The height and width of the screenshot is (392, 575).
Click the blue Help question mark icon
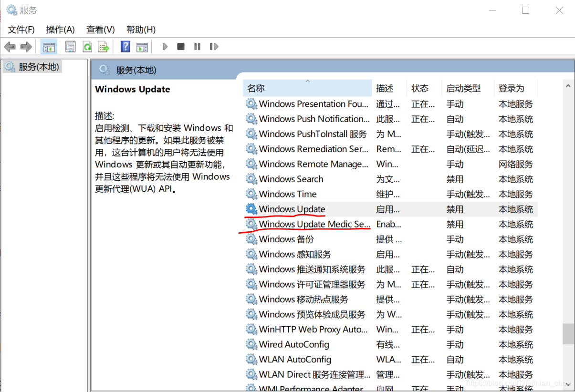coord(125,47)
